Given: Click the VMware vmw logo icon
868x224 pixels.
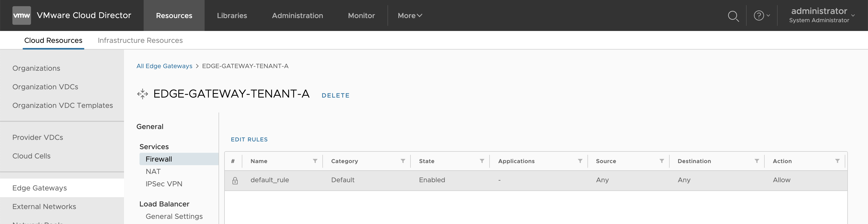Looking at the screenshot, I should (x=21, y=15).
